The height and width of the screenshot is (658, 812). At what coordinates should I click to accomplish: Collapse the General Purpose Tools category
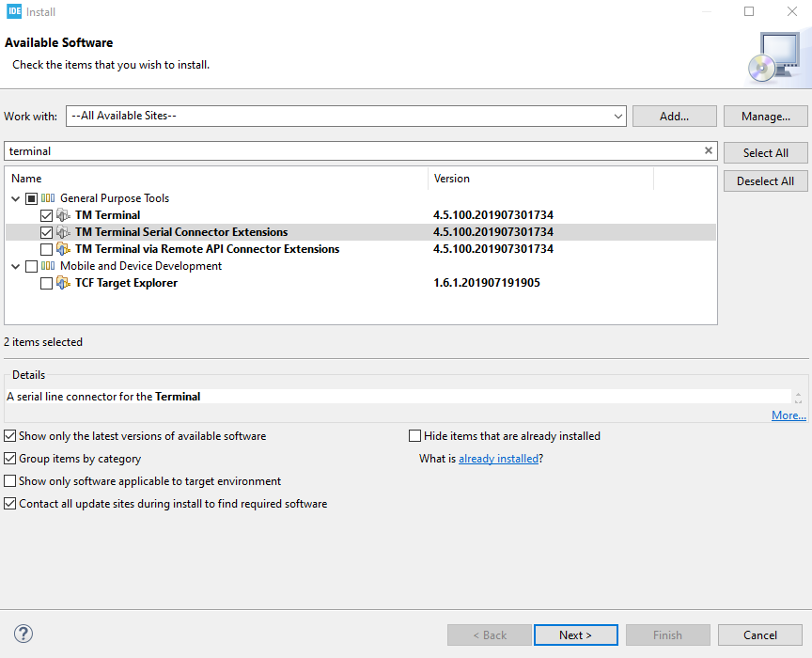[16, 198]
